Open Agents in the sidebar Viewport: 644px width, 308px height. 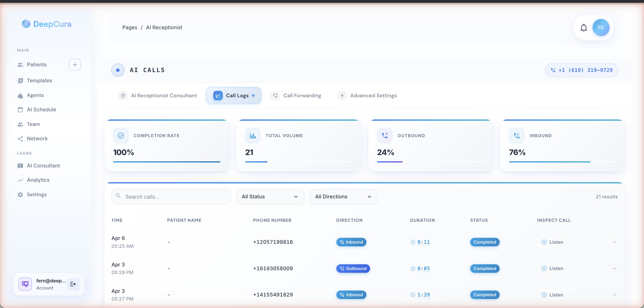(35, 95)
